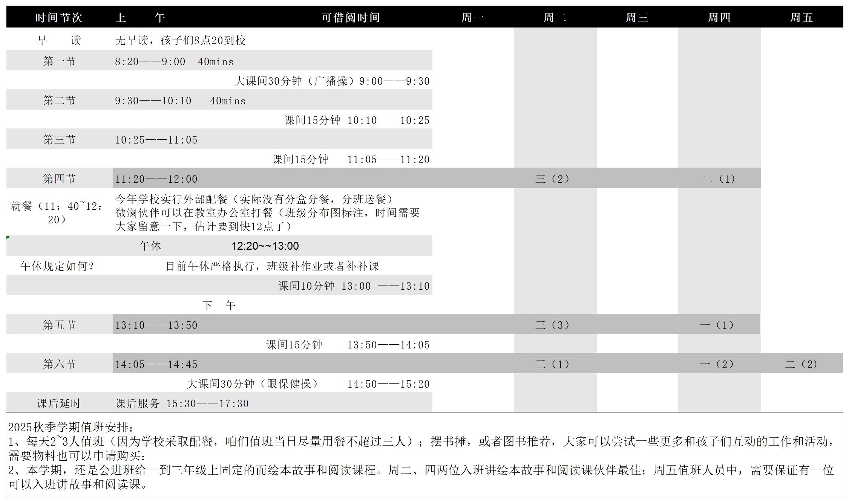Click cell 三（3）in fifth period
849x504 pixels.
pos(553,325)
